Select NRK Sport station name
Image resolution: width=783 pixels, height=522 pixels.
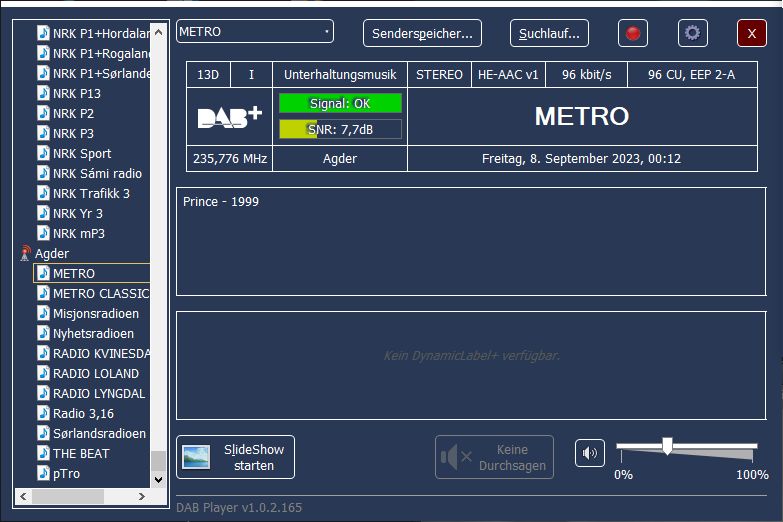pos(82,154)
